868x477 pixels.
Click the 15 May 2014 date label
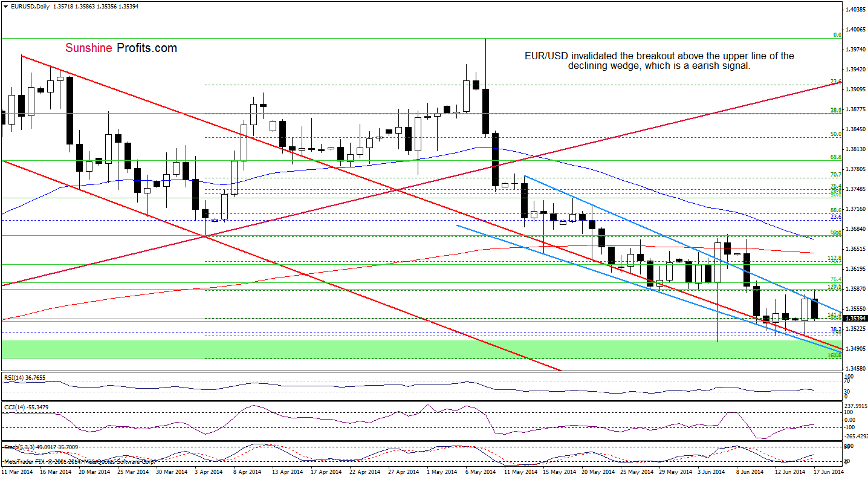[x=560, y=471]
